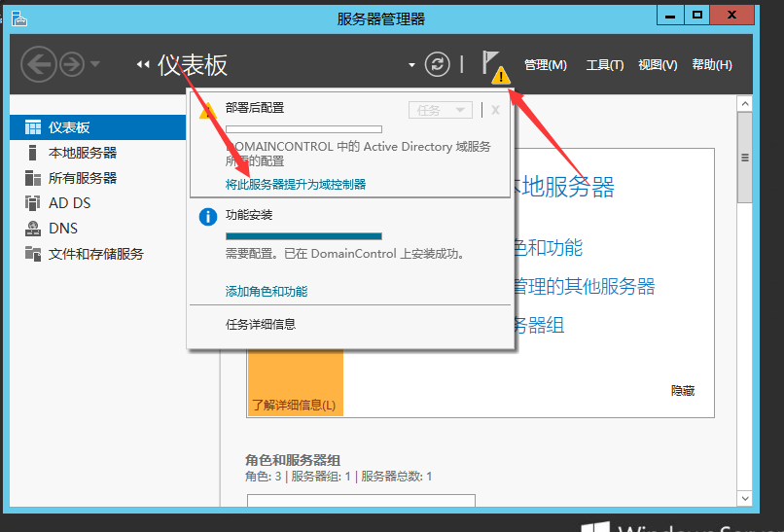Screen dimensions: 784x532
Task: Open the 帮助(H) menu
Action: pyautogui.click(x=711, y=65)
